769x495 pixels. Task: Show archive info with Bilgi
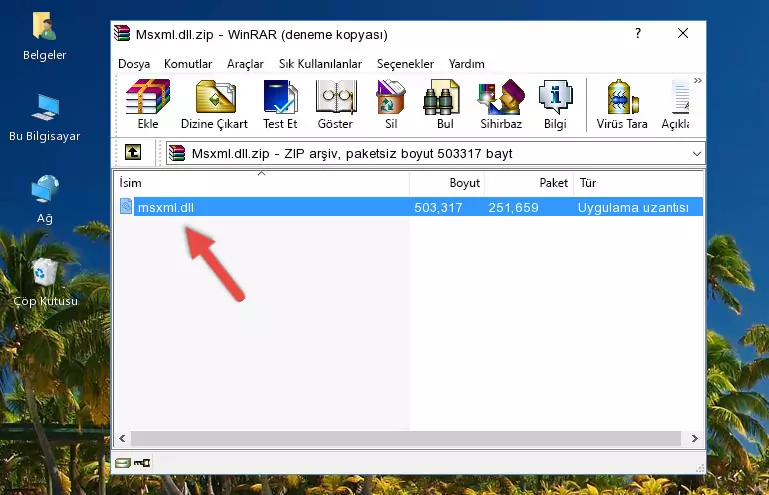[x=555, y=104]
